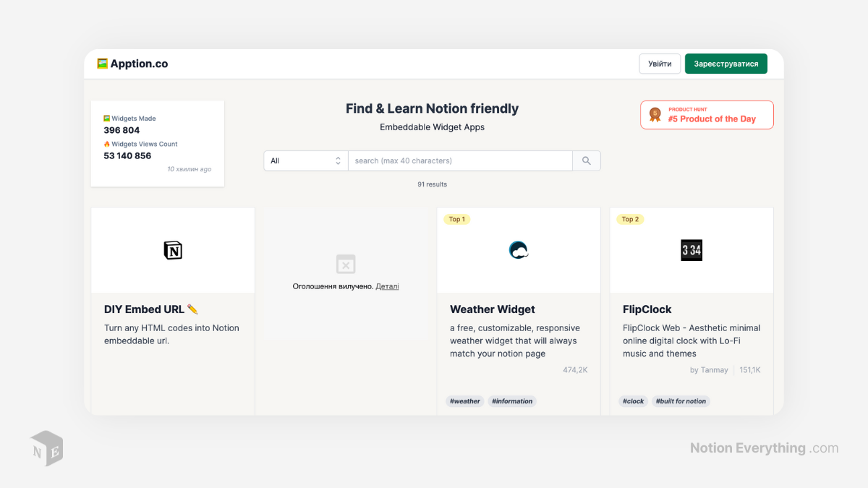Click the Product Hunt #5 medal icon
The height and width of the screenshot is (488, 868).
click(655, 114)
